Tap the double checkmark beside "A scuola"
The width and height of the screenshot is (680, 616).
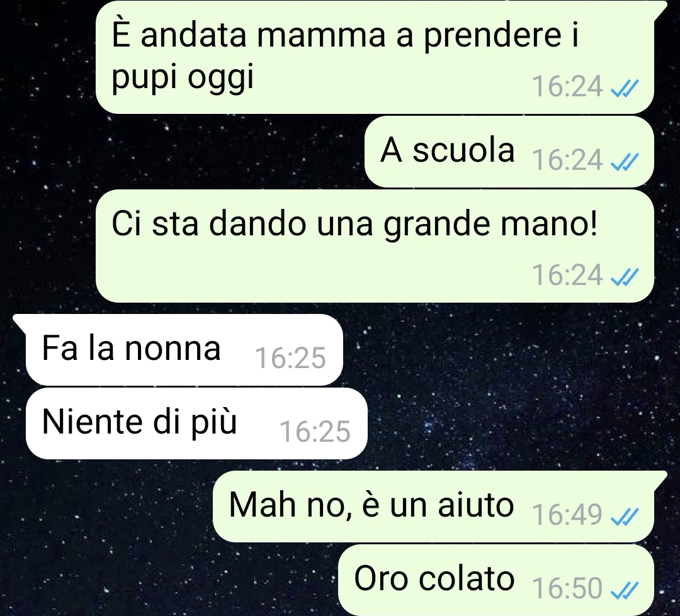tap(624, 162)
